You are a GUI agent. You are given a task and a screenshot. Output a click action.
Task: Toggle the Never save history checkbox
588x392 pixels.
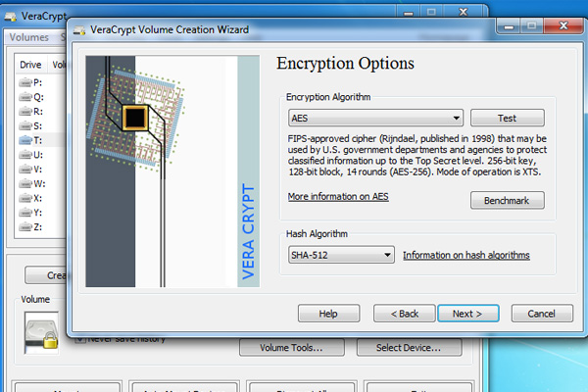(79, 339)
